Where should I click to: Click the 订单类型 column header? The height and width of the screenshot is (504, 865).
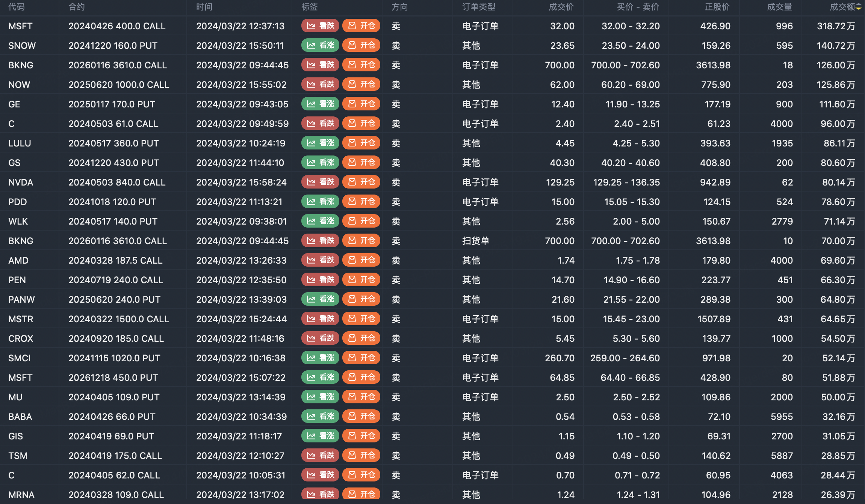[479, 7]
